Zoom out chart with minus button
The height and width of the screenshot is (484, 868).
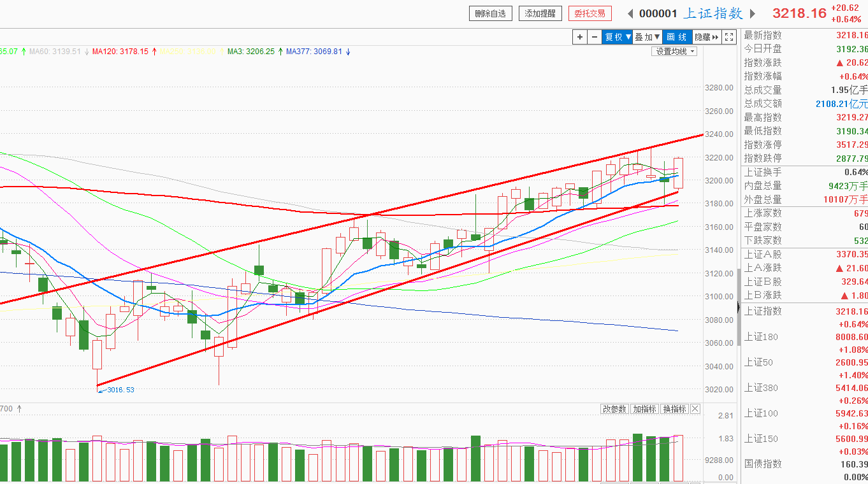pyautogui.click(x=595, y=37)
